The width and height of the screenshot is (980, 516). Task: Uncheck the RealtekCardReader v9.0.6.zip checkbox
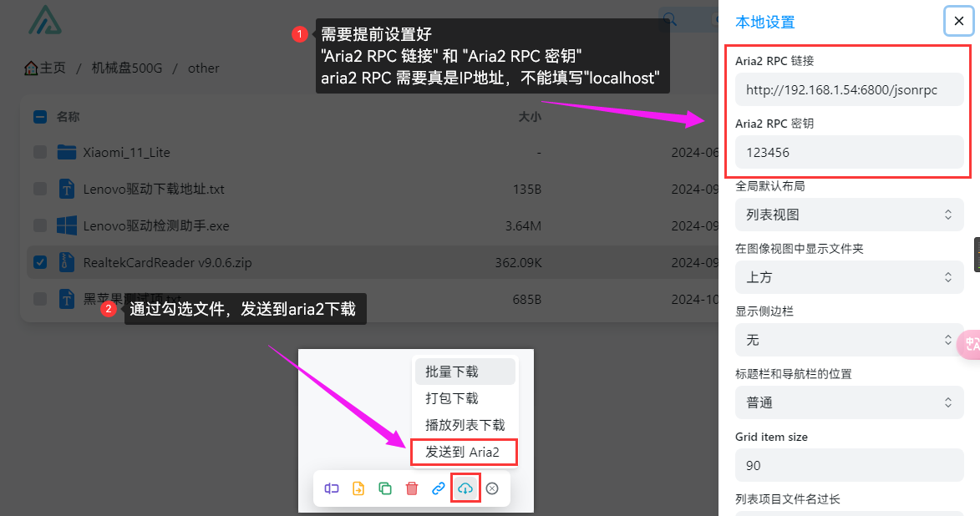coord(40,262)
